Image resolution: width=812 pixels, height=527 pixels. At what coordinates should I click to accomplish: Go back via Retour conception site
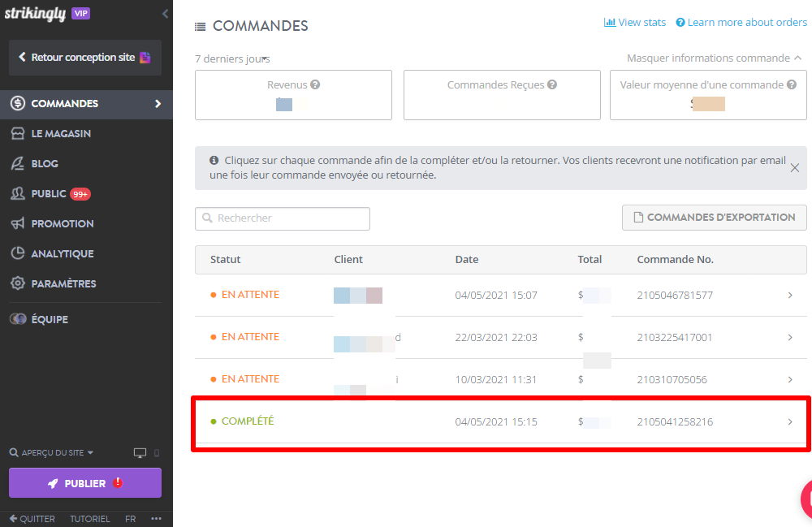(85, 58)
